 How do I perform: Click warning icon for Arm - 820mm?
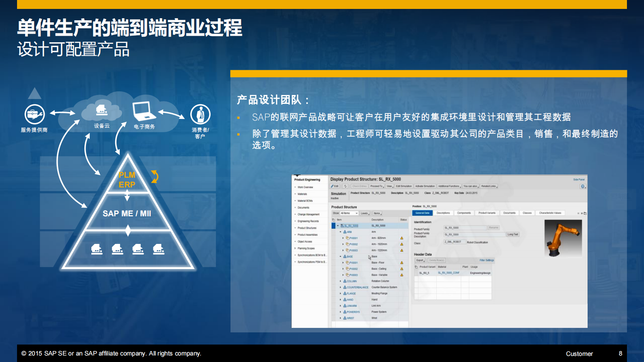(x=402, y=238)
